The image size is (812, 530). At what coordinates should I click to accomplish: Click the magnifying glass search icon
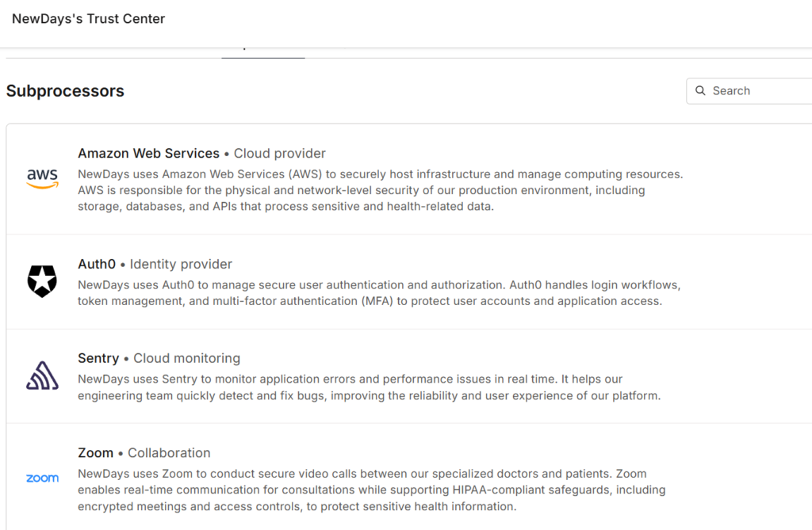tap(700, 91)
